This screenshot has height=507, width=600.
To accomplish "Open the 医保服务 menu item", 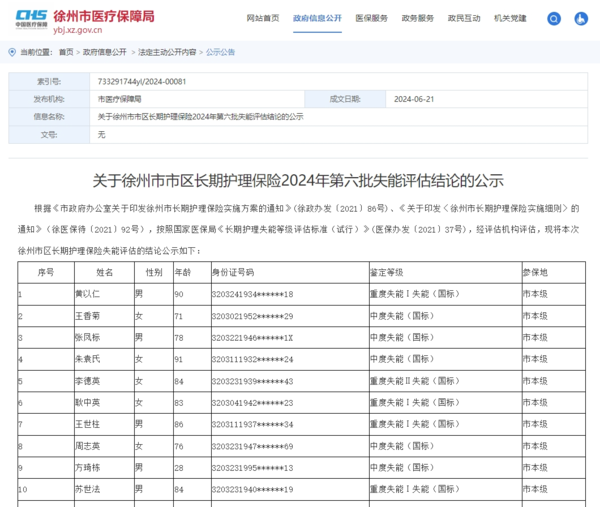I will click(x=372, y=18).
